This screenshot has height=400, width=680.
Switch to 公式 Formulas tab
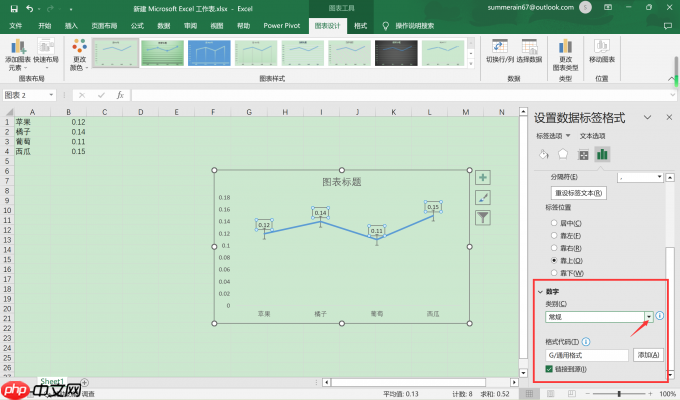click(x=137, y=26)
